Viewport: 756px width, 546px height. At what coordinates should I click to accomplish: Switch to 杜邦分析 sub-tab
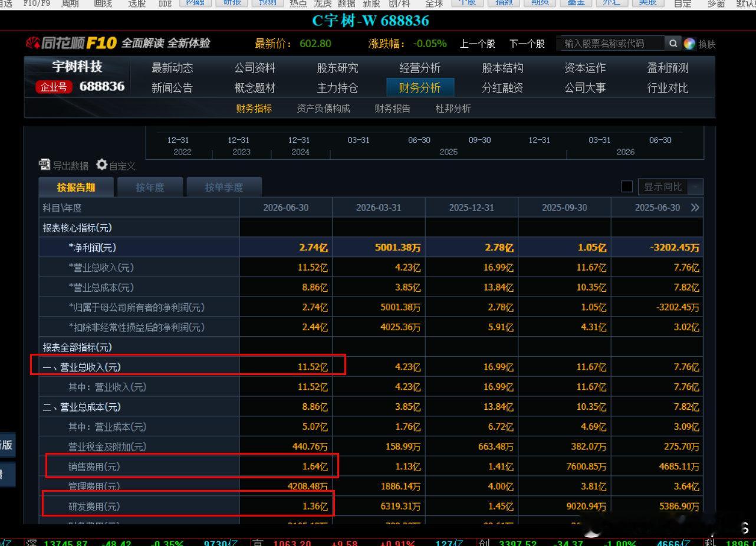tap(453, 108)
